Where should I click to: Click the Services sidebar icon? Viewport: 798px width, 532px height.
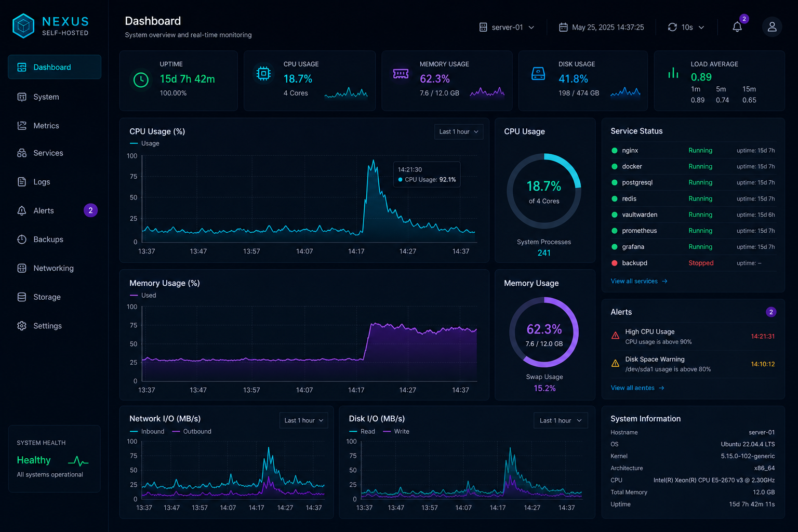click(x=22, y=153)
